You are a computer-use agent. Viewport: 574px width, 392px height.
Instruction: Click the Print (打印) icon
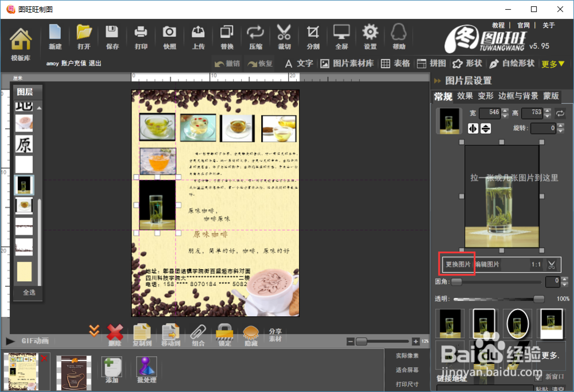[141, 32]
